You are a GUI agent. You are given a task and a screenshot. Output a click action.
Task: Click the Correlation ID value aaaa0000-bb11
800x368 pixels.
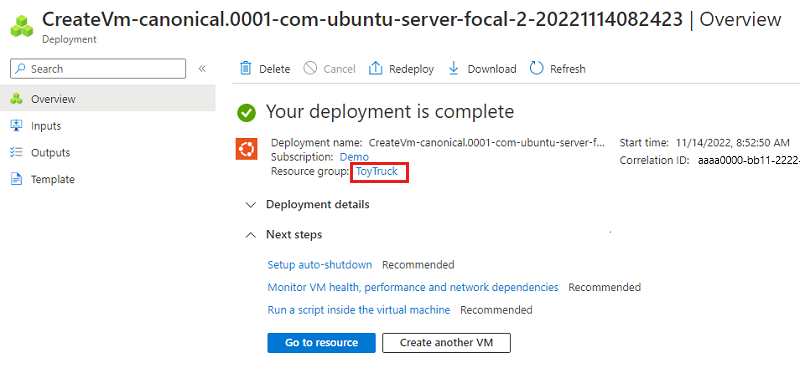(748, 160)
